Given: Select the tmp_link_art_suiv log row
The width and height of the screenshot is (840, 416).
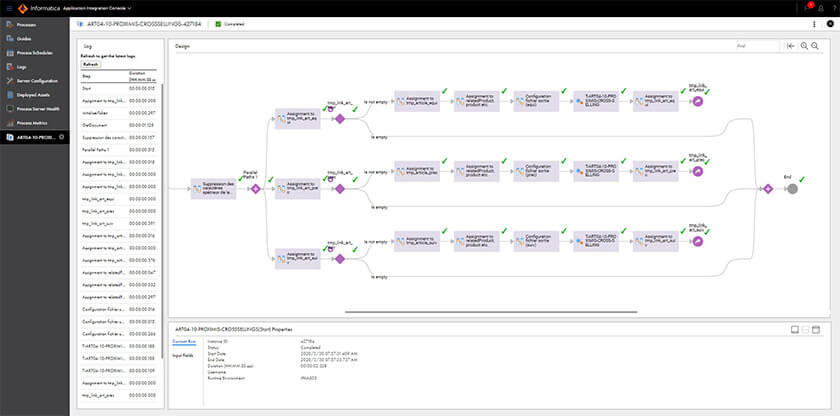Looking at the screenshot, I should click(119, 223).
